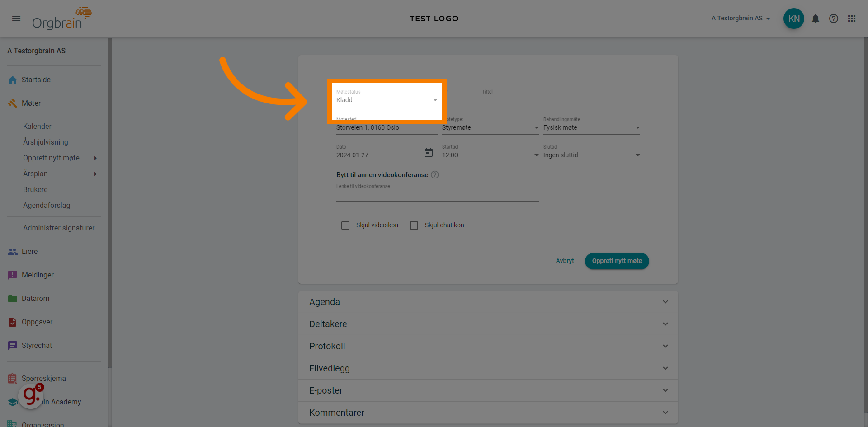Viewport: 868px width, 427px height.
Task: Open Administrer signaturer in the sidebar
Action: [x=59, y=228]
